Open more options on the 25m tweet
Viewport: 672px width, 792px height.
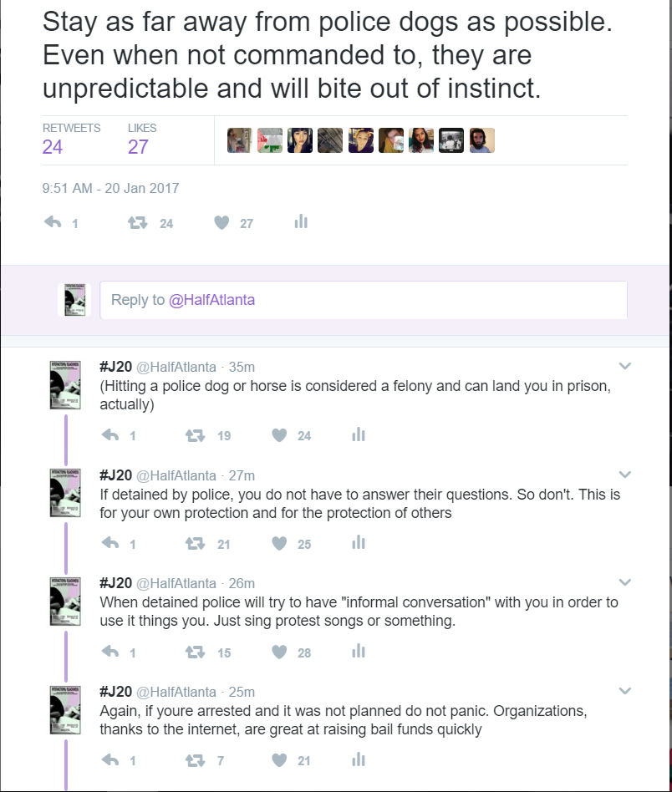tap(624, 691)
